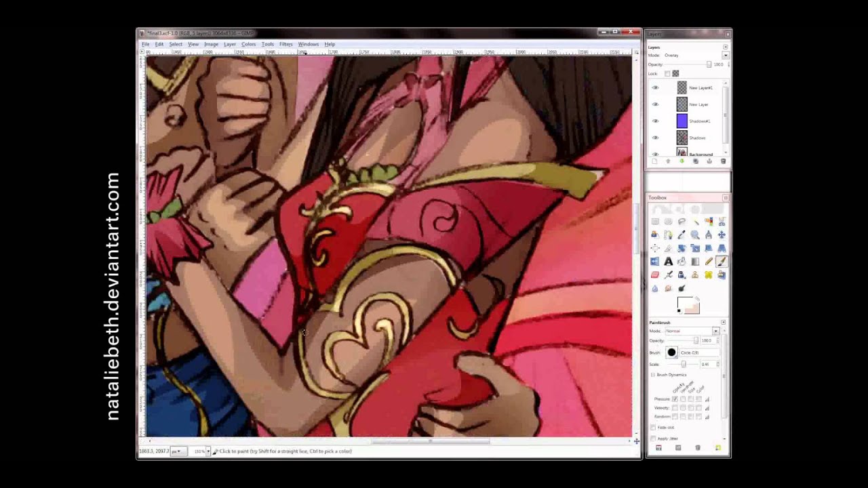Select the Free Select lasso tool
This screenshot has width=868, height=488.
point(682,222)
